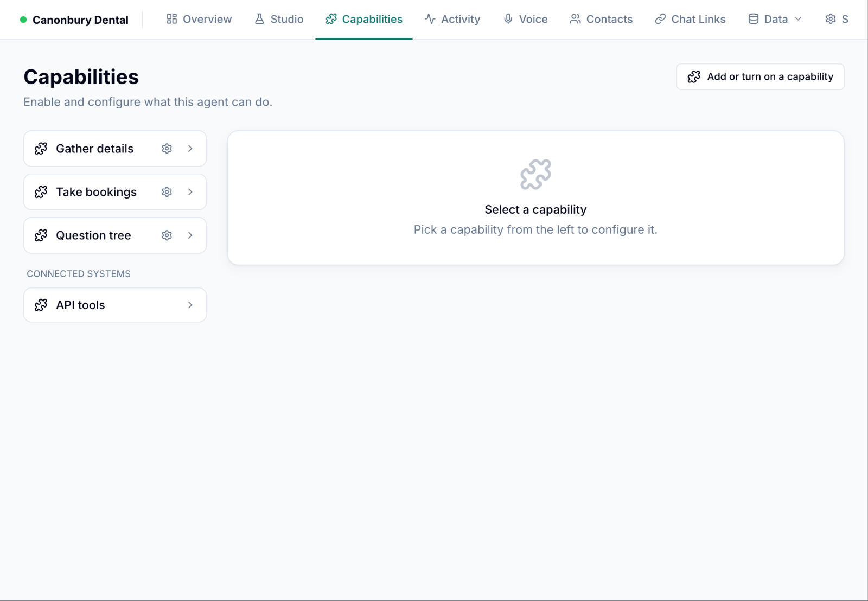Click the Contacts people icon
The height and width of the screenshot is (601, 868).
pos(575,19)
